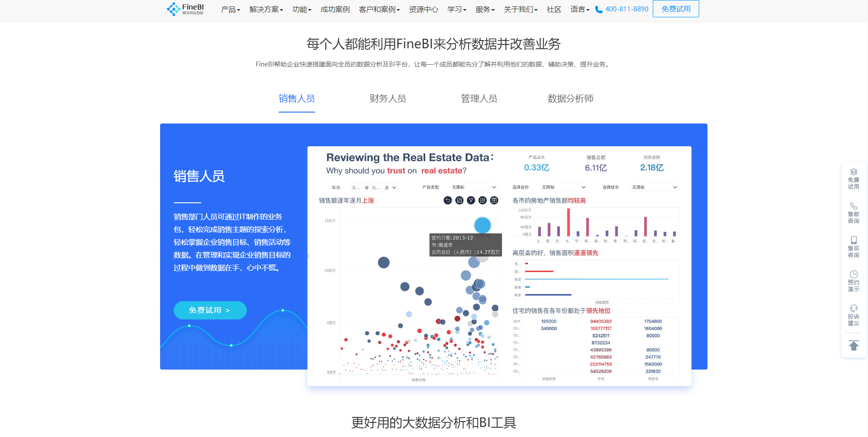Click the table cell 1754800

[x=653, y=321]
